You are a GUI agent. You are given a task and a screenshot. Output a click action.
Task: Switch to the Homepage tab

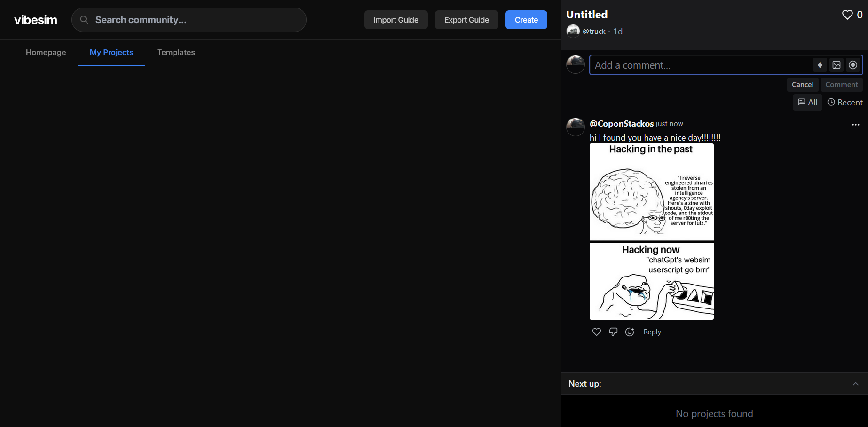pos(46,53)
